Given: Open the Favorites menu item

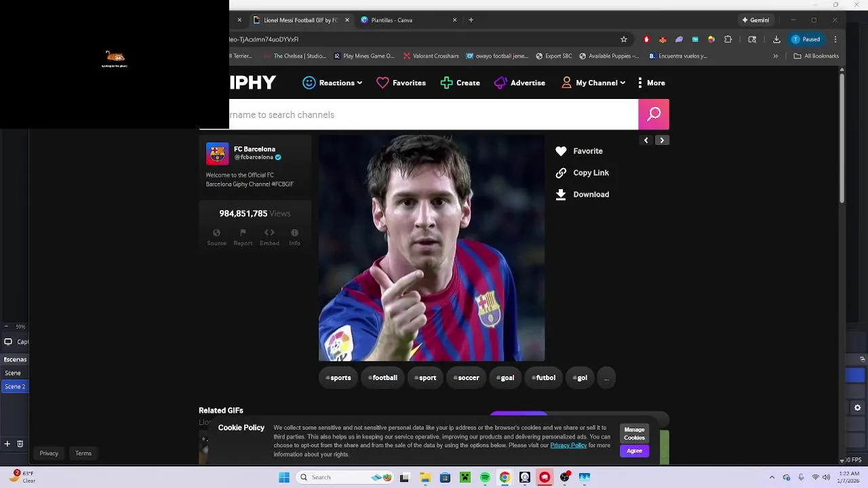Looking at the screenshot, I should (x=401, y=83).
